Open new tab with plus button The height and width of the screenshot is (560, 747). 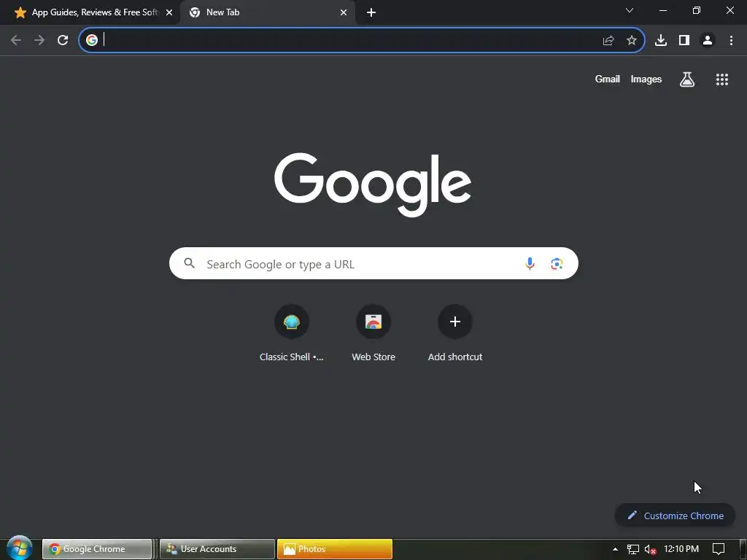371,13
